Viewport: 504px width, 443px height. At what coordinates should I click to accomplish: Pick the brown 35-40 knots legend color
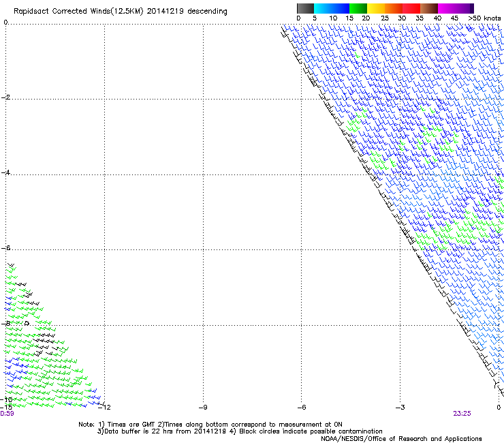coord(429,8)
